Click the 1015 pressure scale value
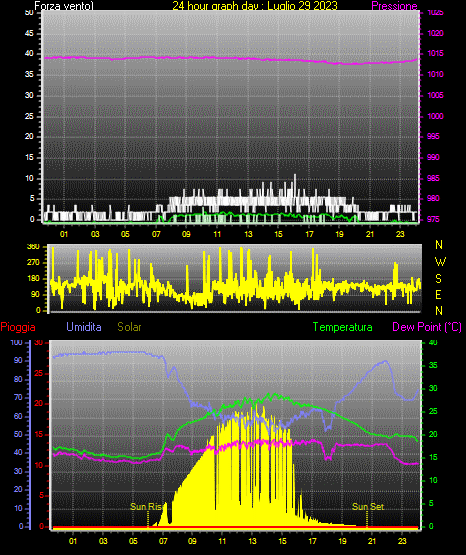 coord(435,53)
